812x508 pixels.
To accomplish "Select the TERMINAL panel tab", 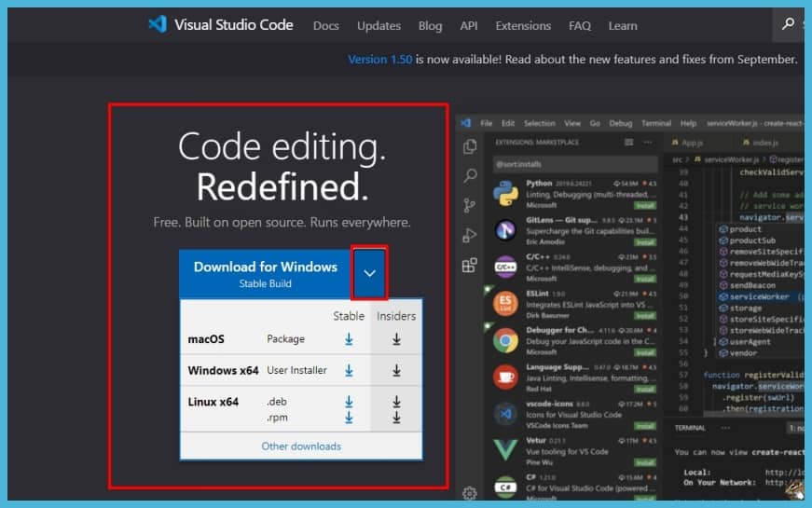I will click(x=690, y=428).
